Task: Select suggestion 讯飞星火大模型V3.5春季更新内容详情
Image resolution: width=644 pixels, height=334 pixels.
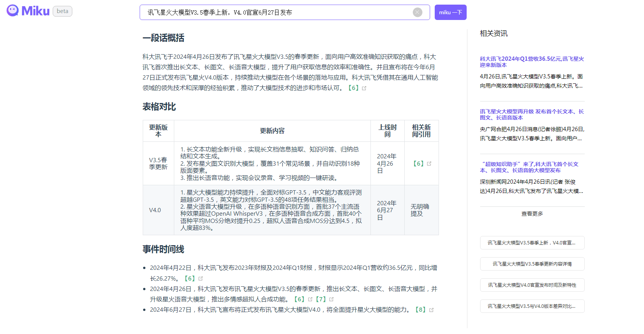Action: (x=532, y=264)
